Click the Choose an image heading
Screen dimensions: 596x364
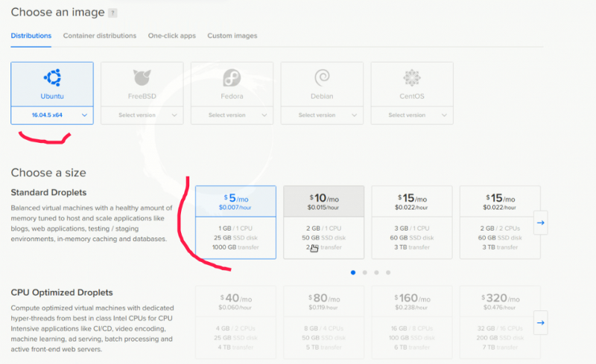[57, 12]
